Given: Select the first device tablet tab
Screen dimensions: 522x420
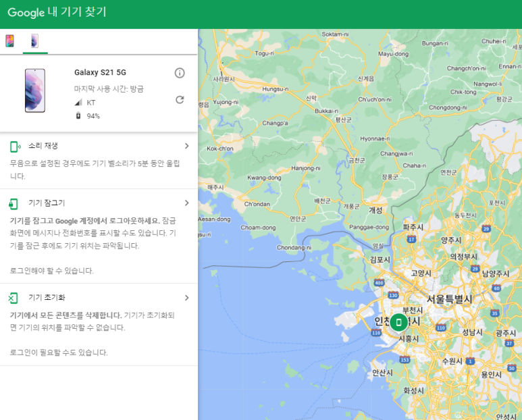Looking at the screenshot, I should pos(10,41).
